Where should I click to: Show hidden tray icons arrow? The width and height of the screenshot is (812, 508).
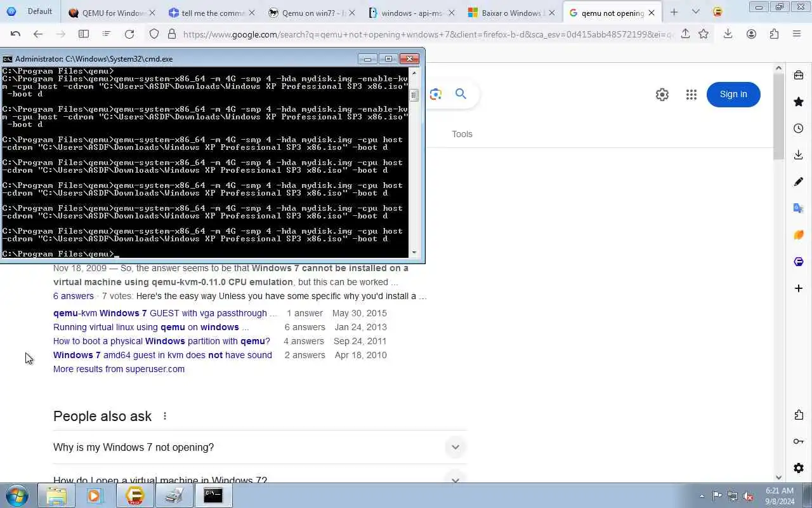pos(702,496)
